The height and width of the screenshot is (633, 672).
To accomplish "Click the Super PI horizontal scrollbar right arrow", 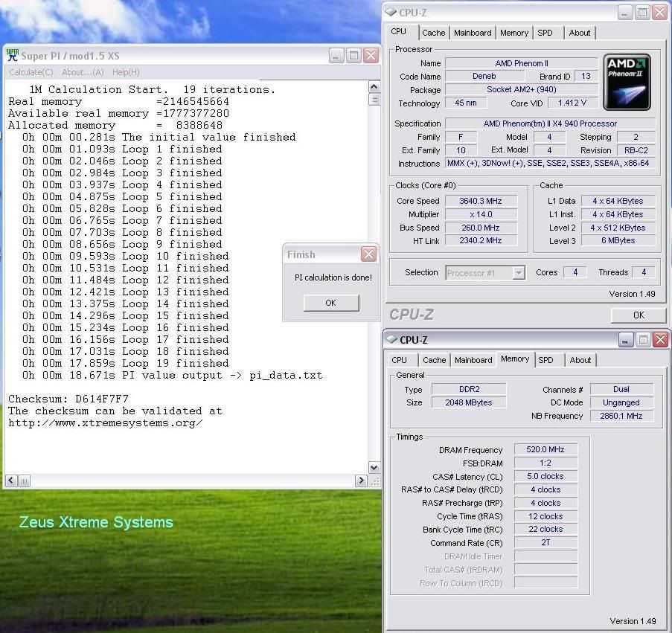I will pos(361,481).
